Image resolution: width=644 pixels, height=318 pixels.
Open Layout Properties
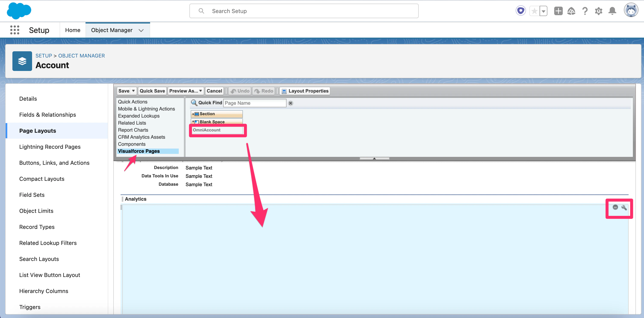click(304, 91)
